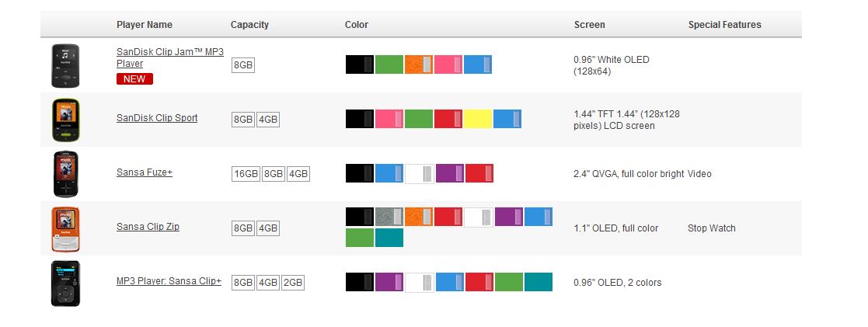This screenshot has height=327, width=868.
Task: Pick the white swatch for Sansa Fuze+
Action: (x=419, y=173)
